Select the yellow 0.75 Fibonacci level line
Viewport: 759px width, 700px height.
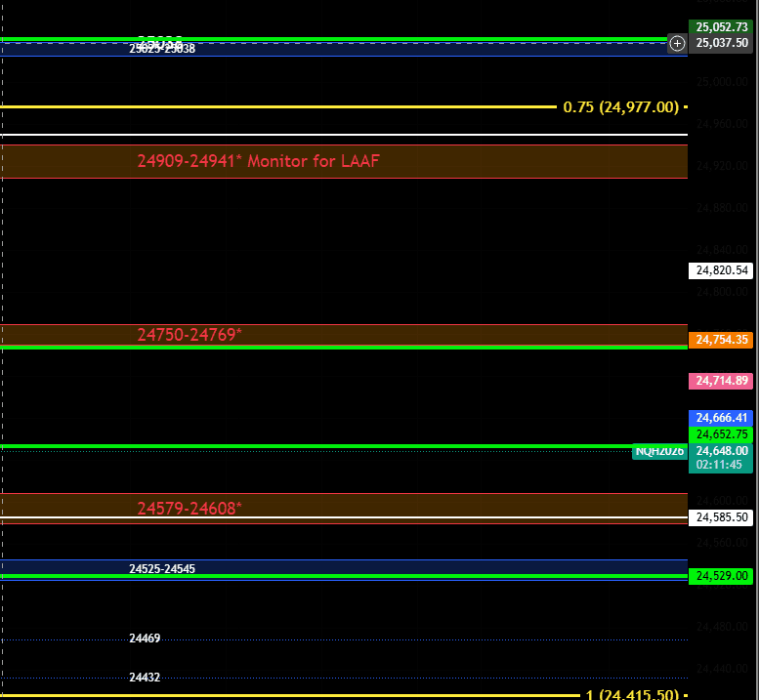click(x=278, y=107)
